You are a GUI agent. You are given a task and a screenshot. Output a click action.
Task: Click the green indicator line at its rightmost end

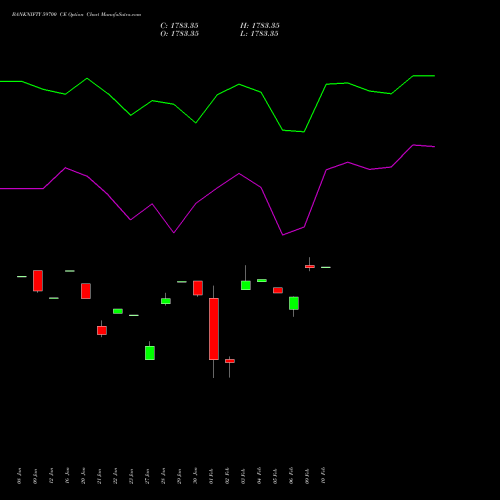pyautogui.click(x=434, y=76)
